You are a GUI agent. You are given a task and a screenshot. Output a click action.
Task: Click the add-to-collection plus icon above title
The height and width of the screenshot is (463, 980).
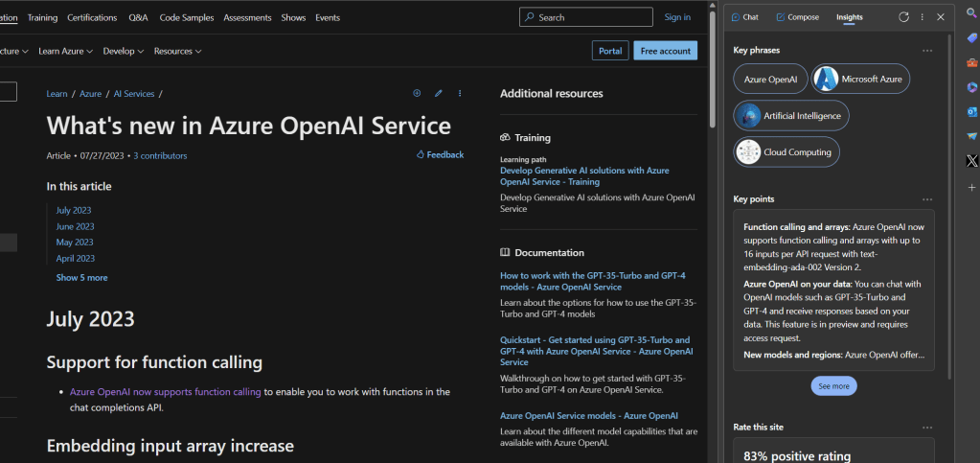coord(417,93)
